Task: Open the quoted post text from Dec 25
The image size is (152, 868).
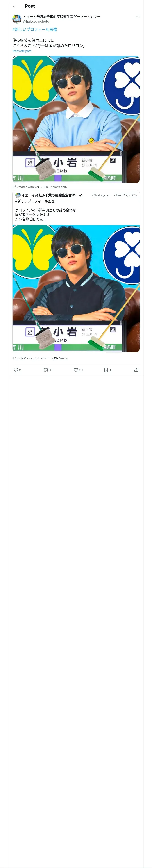Action: [x=45, y=210]
